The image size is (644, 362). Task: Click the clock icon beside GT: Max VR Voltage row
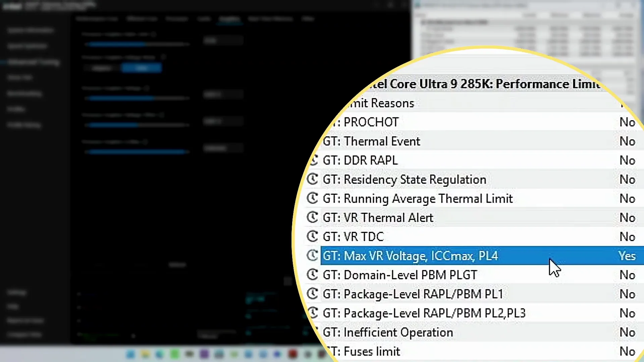(312, 256)
